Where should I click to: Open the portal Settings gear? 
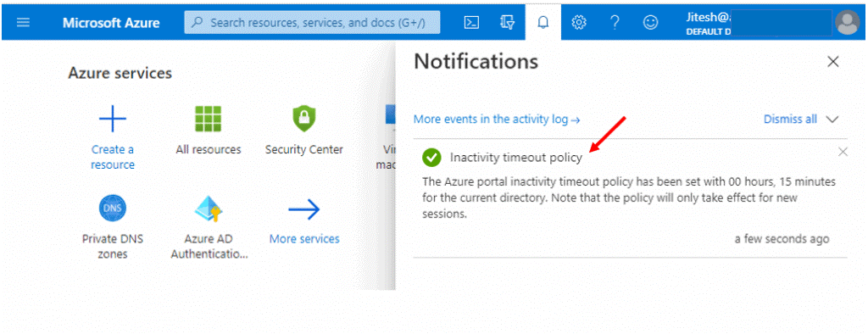point(579,23)
